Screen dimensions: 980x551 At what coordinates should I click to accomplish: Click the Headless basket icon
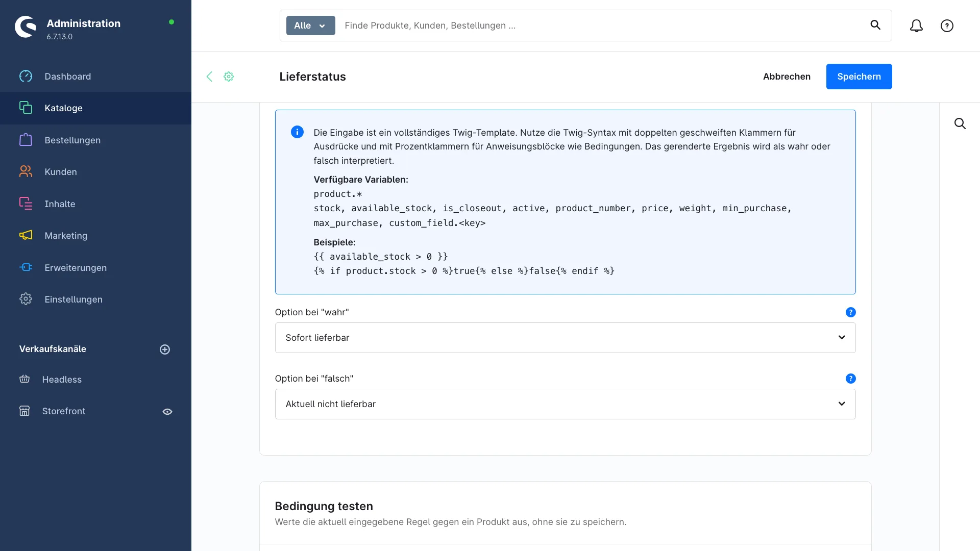[24, 379]
